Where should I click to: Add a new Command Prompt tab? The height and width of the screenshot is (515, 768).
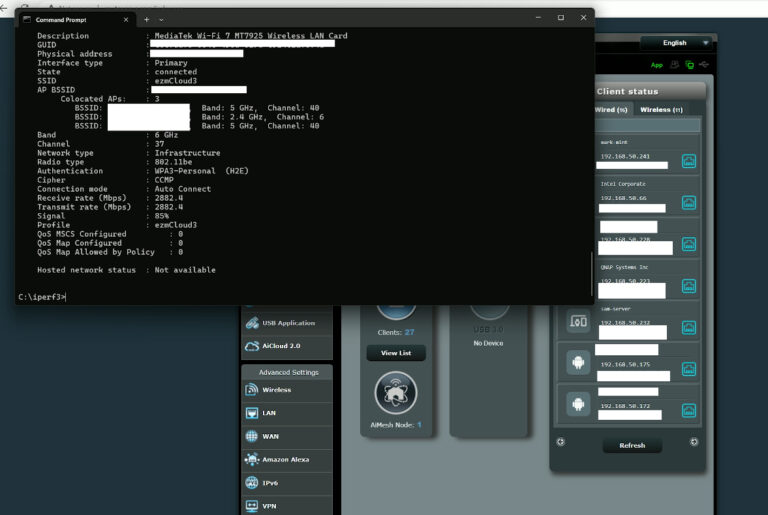[x=146, y=19]
